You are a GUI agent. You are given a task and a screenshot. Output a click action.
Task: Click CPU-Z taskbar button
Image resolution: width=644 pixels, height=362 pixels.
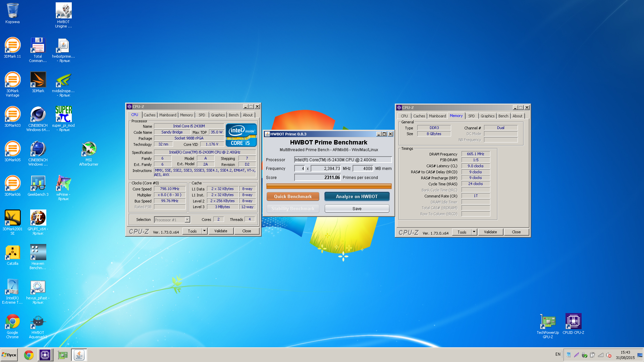pyautogui.click(x=45, y=355)
